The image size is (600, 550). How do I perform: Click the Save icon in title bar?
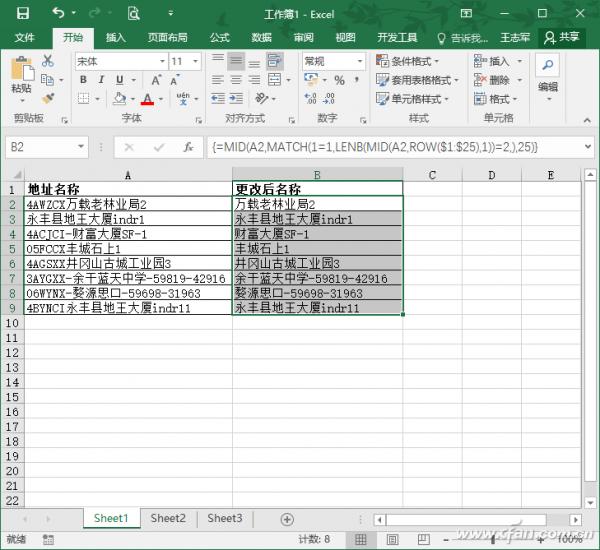pos(22,14)
